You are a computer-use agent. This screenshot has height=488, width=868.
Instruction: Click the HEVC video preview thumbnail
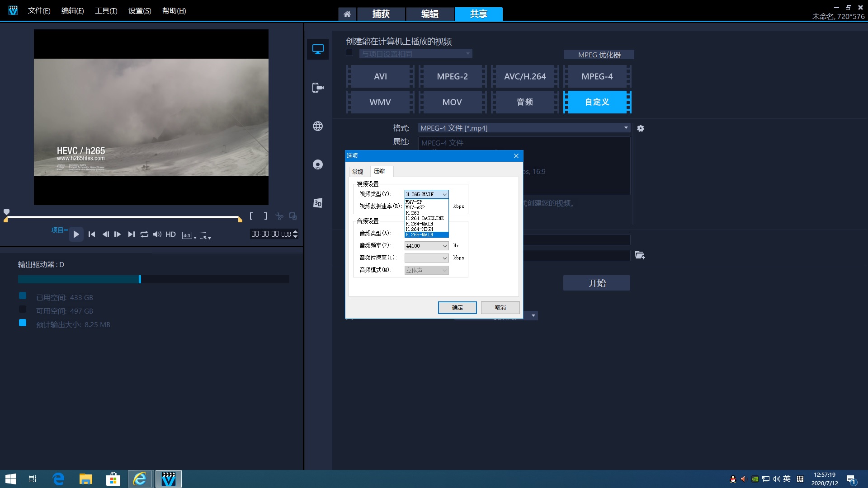(x=151, y=117)
